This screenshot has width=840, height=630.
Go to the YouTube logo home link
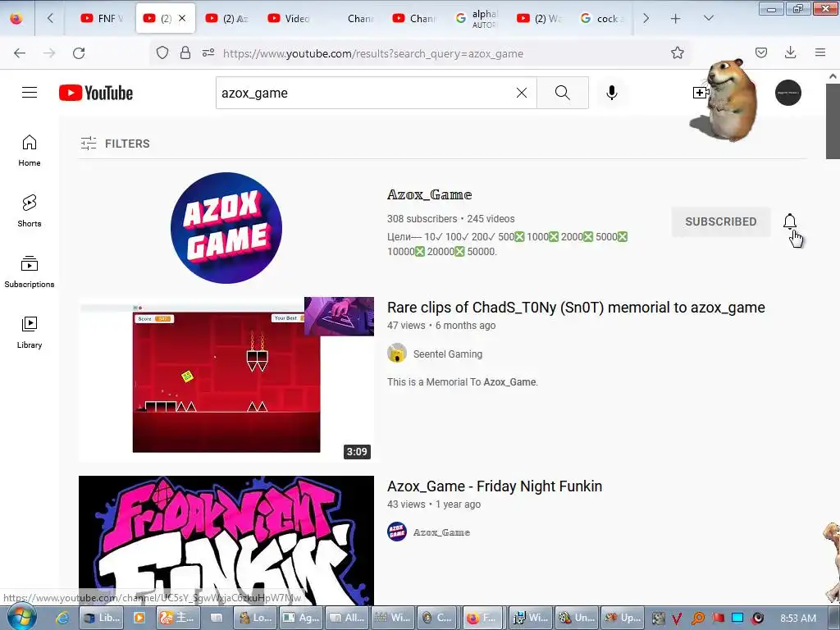96,93
